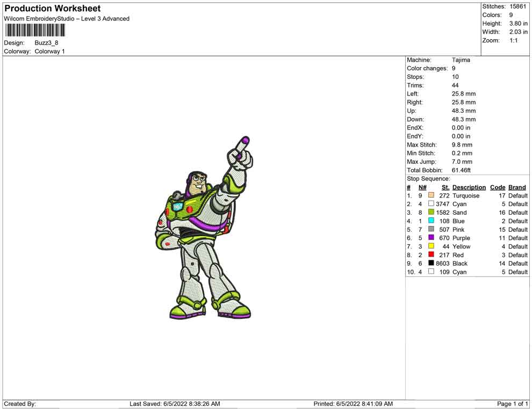Image resolution: width=532 pixels, height=409 pixels.
Task: Click the white swatch in stop 10 Cyan row
Action: pyautogui.click(x=431, y=272)
